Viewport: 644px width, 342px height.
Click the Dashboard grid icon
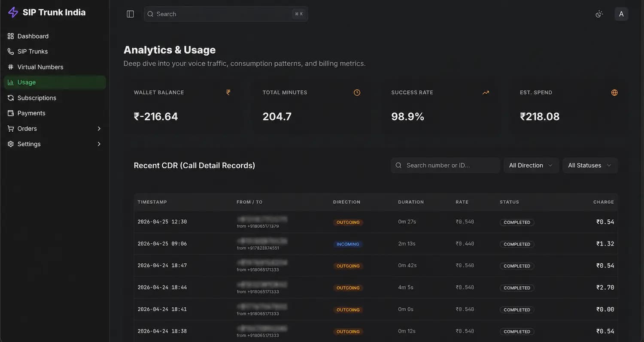coord(11,36)
